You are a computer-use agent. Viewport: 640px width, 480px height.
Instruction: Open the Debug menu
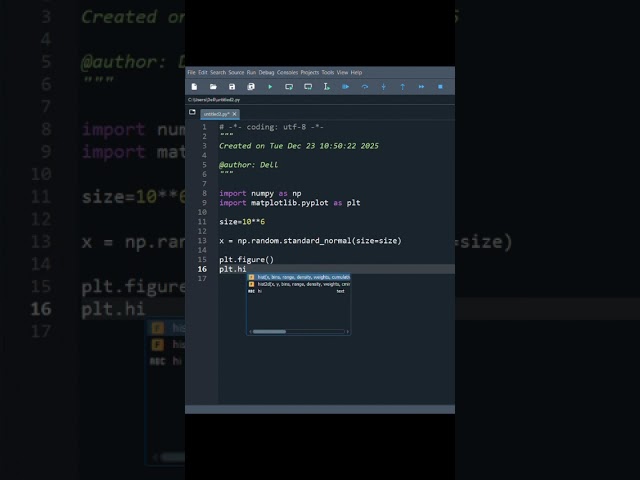coord(266,72)
